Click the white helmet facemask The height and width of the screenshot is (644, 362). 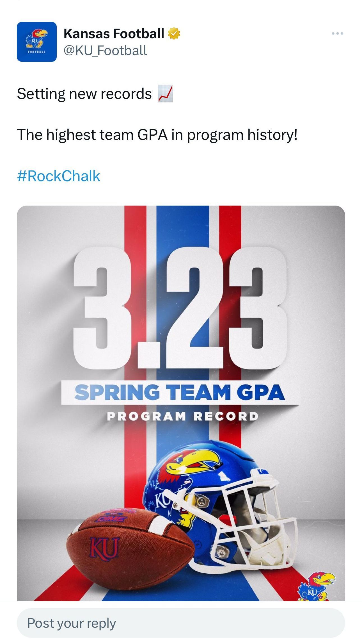tap(241, 528)
